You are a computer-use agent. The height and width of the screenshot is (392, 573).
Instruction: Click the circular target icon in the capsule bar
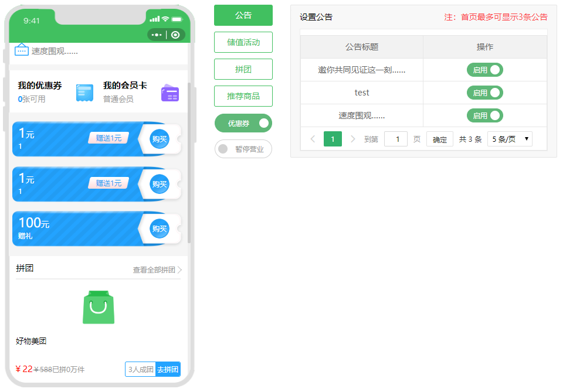(175, 35)
